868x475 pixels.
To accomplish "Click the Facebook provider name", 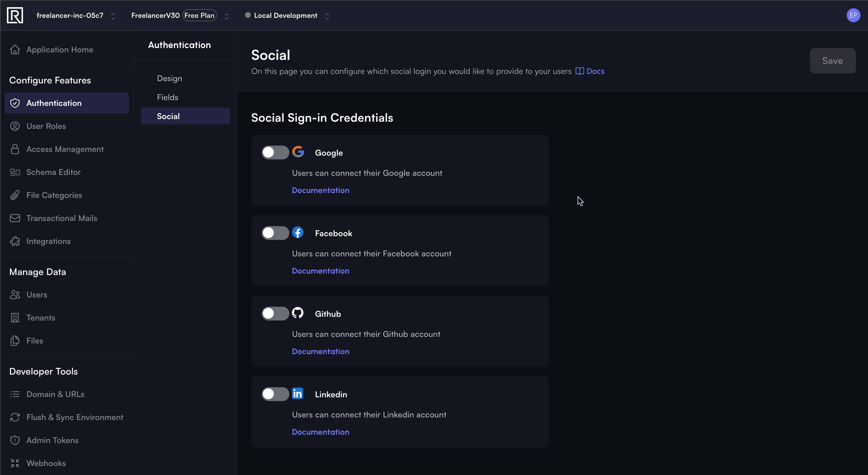I will click(334, 233).
